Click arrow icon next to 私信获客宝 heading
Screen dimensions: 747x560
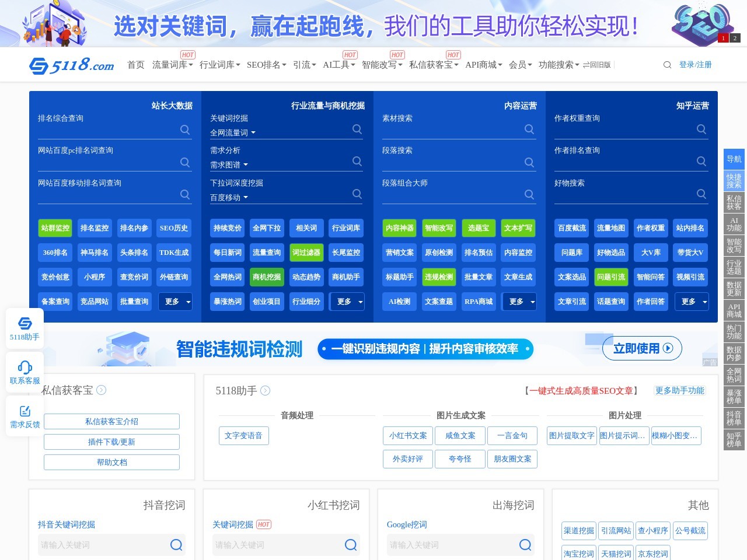pyautogui.click(x=102, y=390)
